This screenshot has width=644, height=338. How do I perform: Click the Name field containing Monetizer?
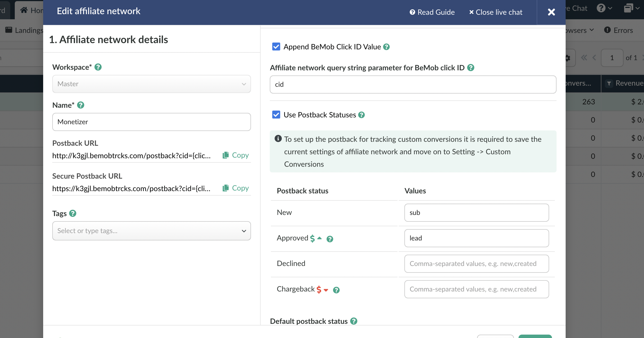151,122
